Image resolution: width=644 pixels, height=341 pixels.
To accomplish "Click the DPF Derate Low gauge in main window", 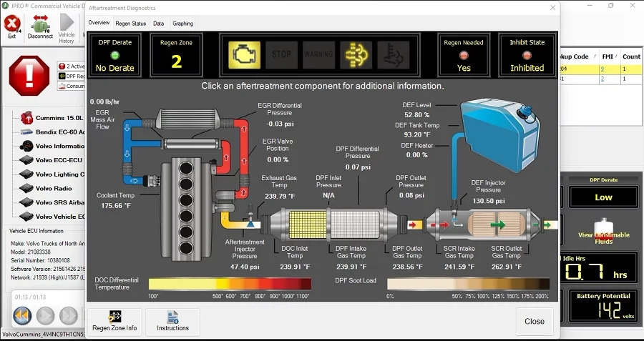I will (x=603, y=197).
